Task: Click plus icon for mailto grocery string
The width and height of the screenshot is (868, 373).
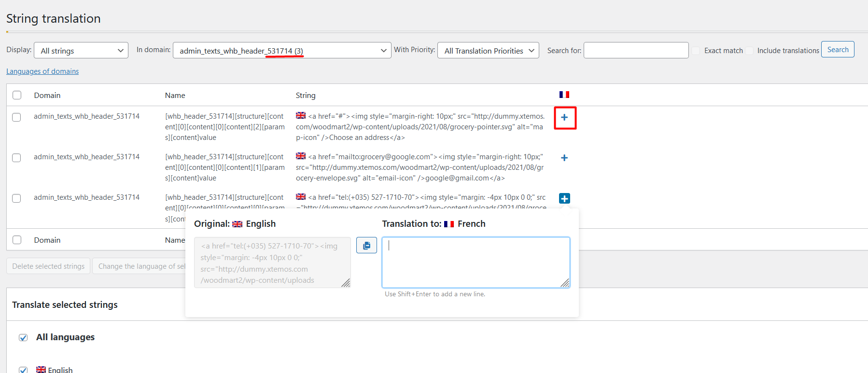Action: [x=564, y=158]
